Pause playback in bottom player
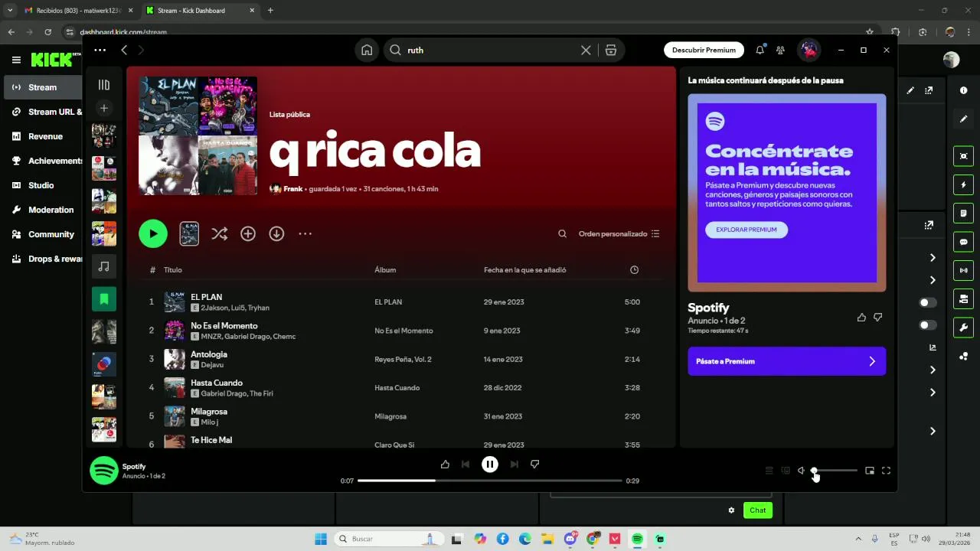 click(x=490, y=464)
